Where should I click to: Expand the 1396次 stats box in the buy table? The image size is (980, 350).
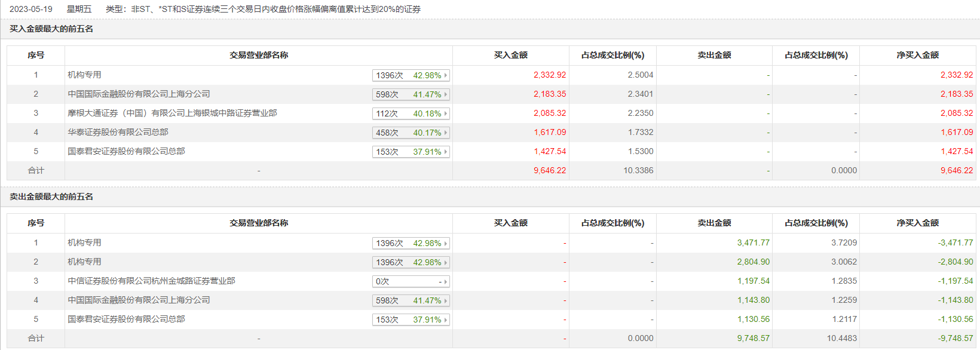410,75
